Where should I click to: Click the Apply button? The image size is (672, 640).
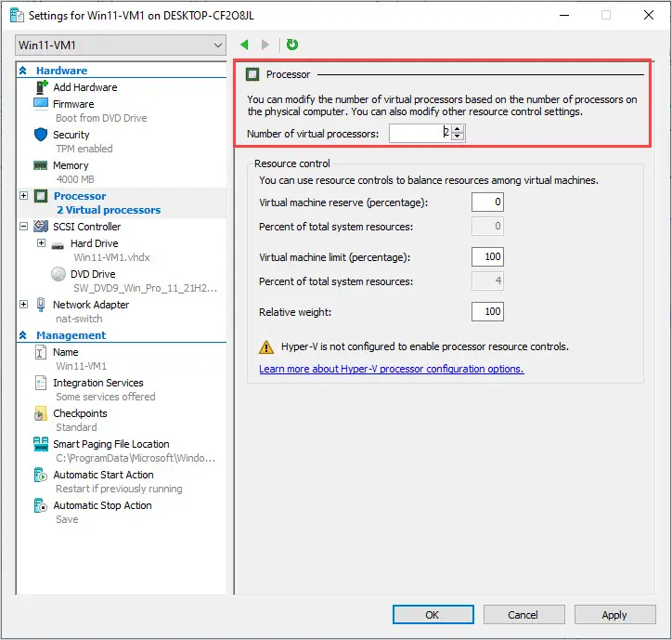click(614, 614)
